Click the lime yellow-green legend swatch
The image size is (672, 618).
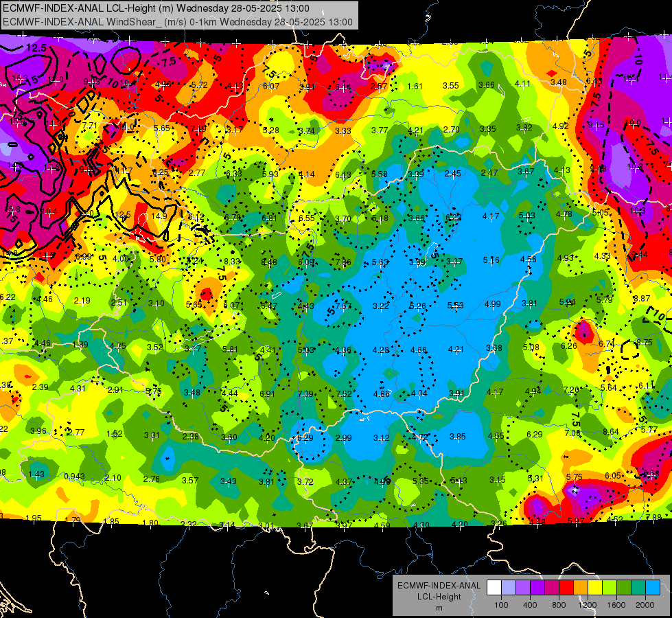(610, 588)
